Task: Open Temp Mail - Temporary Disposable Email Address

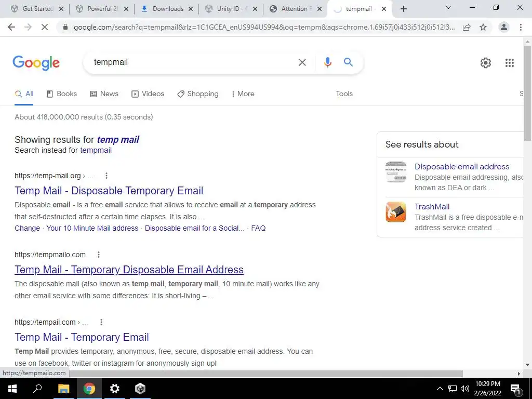Action: click(x=129, y=270)
